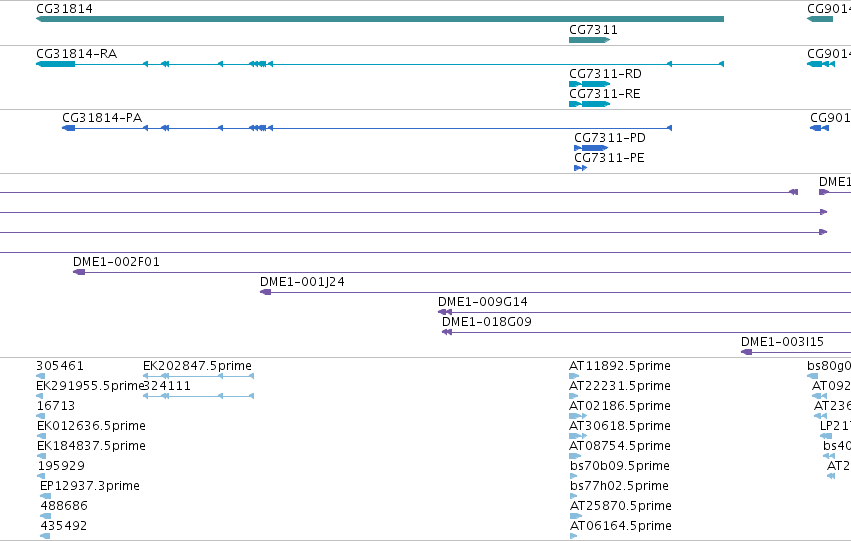The width and height of the screenshot is (851, 541).
Task: Click the DME1-001J24 label
Action: click(x=302, y=282)
